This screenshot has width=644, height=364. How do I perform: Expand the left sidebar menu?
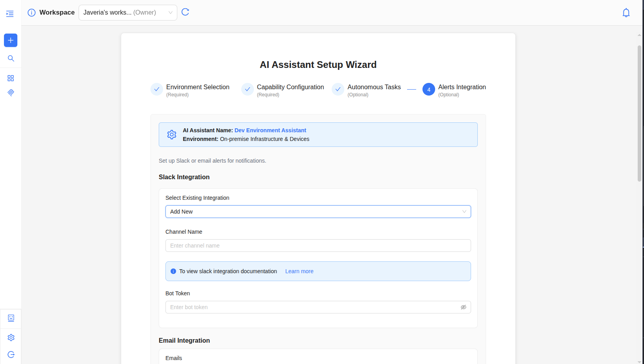click(10, 14)
